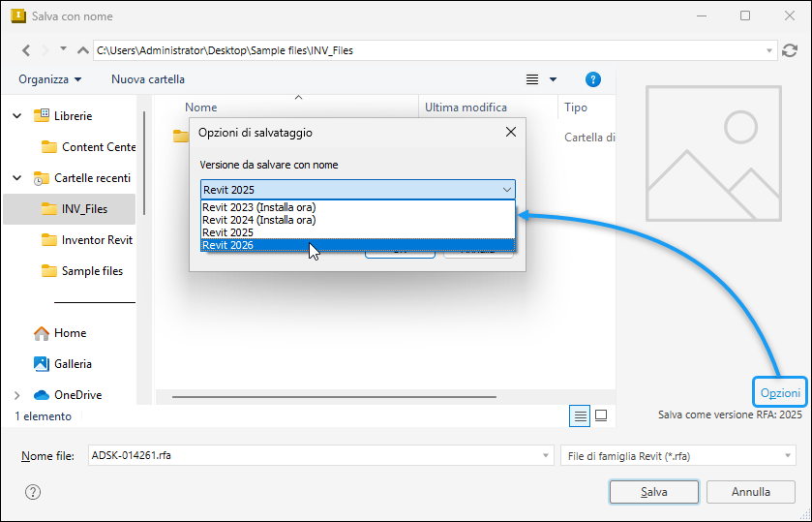Sort by Nome column header
This screenshot has width=812, height=522.
pyautogui.click(x=201, y=107)
